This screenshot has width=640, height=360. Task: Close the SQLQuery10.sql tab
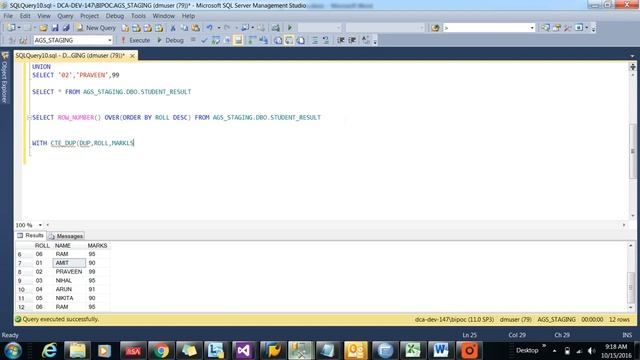tap(132, 56)
